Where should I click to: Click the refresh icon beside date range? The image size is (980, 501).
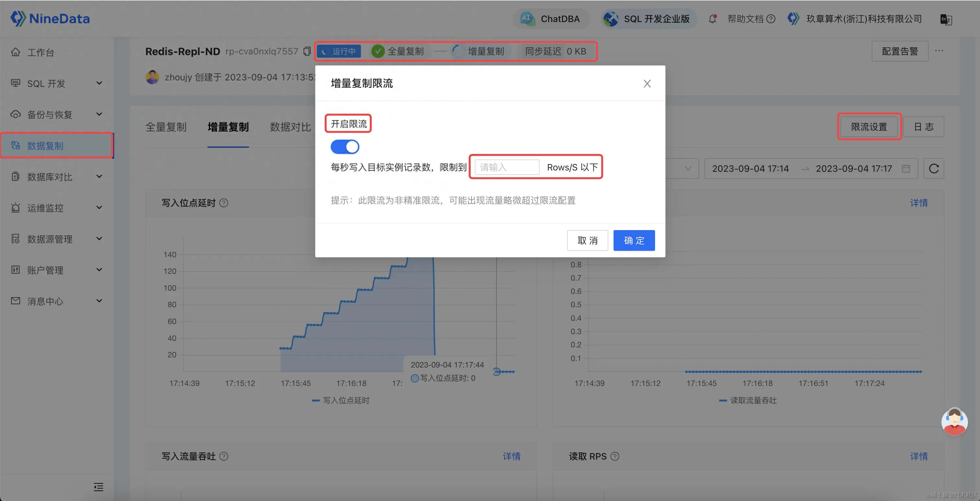click(x=934, y=169)
